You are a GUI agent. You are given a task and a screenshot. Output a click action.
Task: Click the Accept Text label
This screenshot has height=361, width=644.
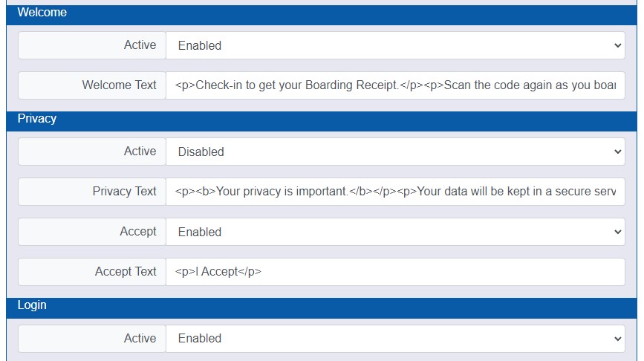(126, 272)
